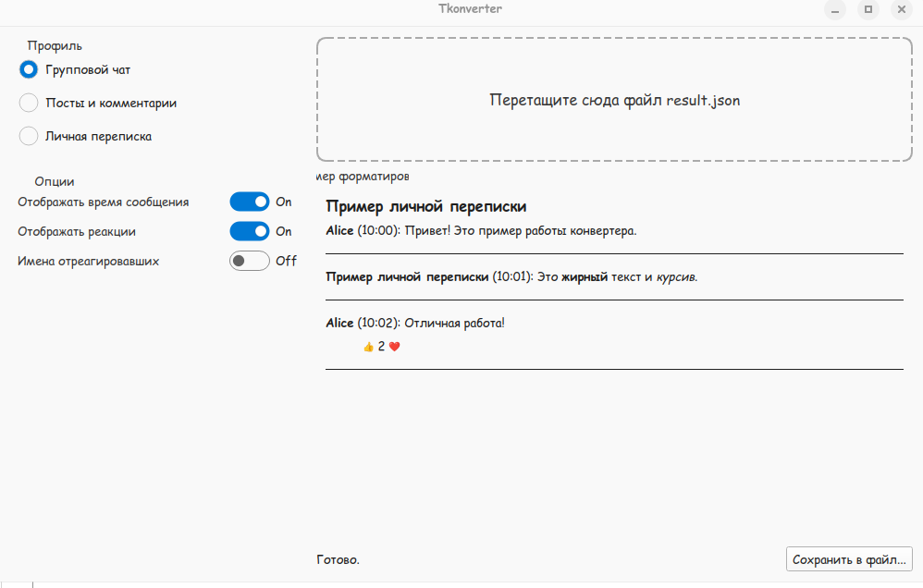Enable Имена отреагировавших toggle
Screen dimensions: 923x588
click(x=250, y=261)
